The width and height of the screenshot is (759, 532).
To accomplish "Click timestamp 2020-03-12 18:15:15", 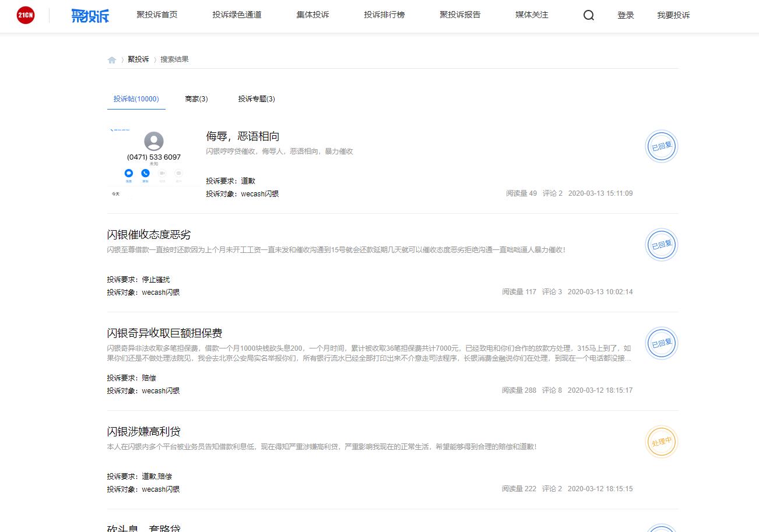I will tap(600, 489).
